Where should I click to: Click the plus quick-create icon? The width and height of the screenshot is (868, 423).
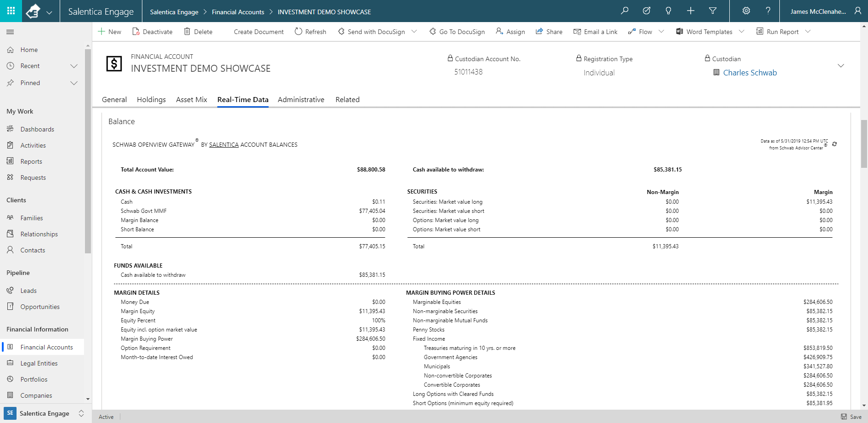691,11
